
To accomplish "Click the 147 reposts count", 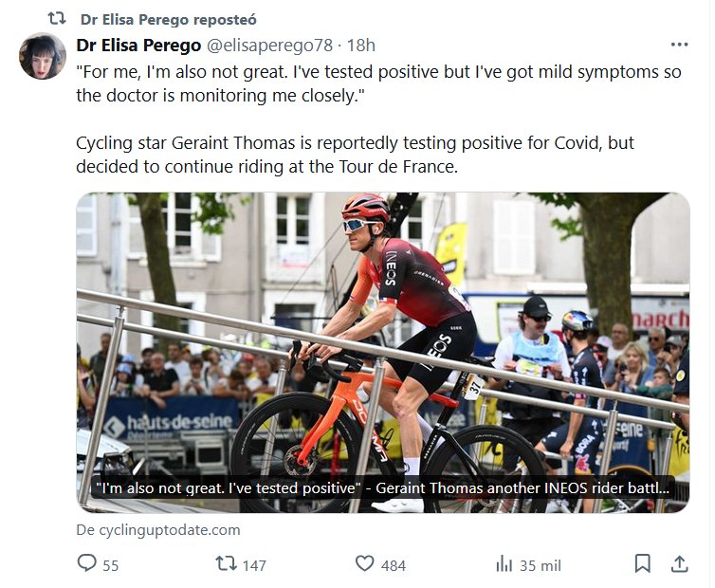I will (254, 565).
